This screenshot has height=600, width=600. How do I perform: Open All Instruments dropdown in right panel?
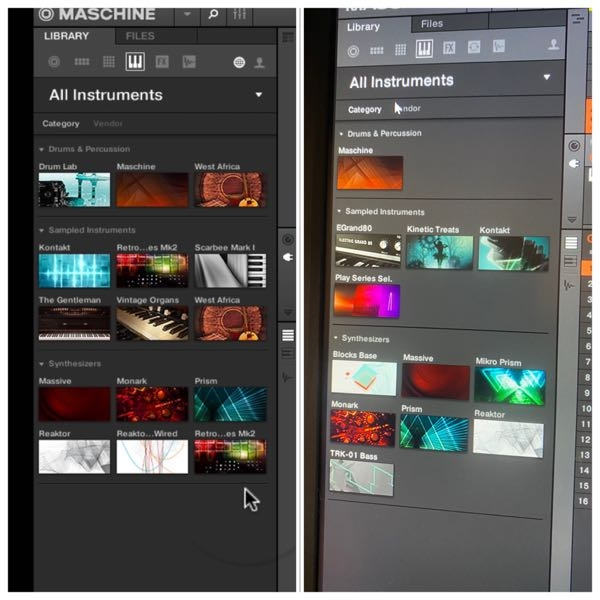[547, 77]
